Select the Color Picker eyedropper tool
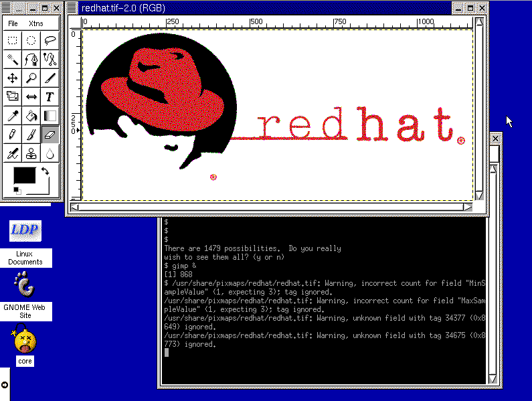This screenshot has width=532, height=401. tap(12, 116)
